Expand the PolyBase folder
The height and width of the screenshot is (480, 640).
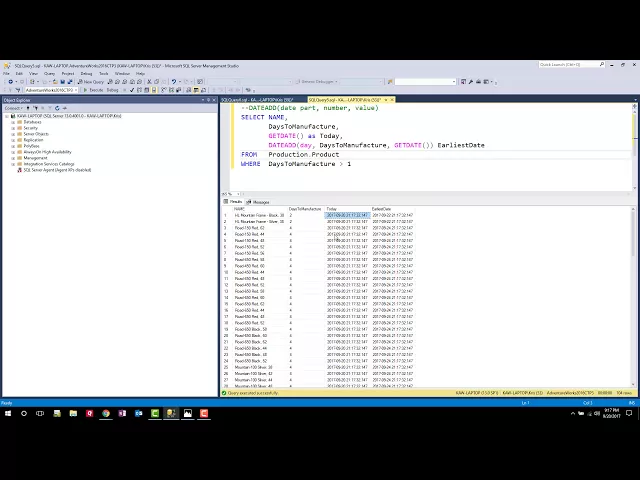(13, 146)
